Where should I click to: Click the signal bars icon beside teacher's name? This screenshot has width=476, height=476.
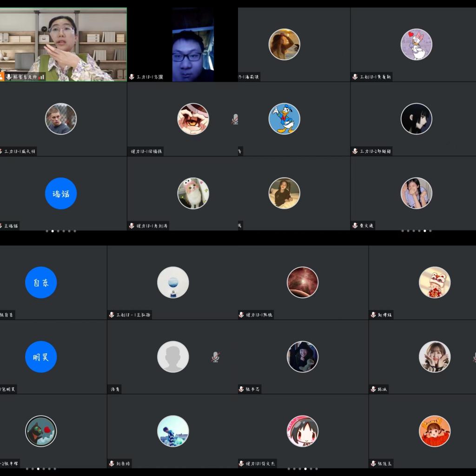42,77
